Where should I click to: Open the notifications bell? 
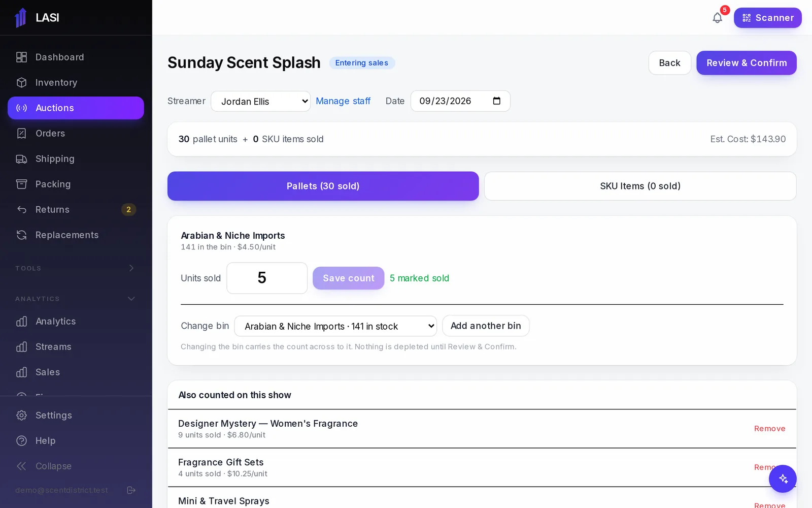(717, 18)
